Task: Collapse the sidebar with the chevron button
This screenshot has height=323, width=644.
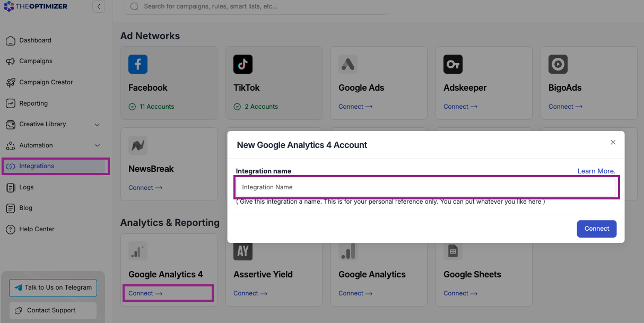Action: (98, 6)
